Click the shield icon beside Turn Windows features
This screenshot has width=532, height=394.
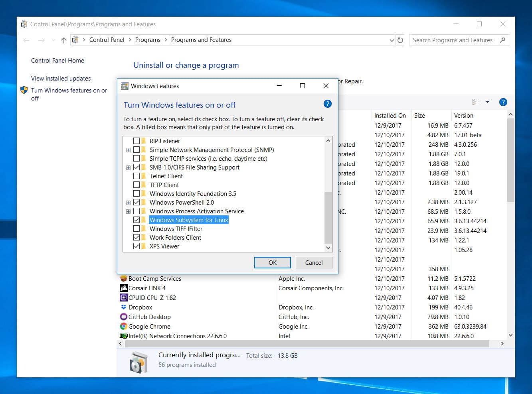click(24, 90)
